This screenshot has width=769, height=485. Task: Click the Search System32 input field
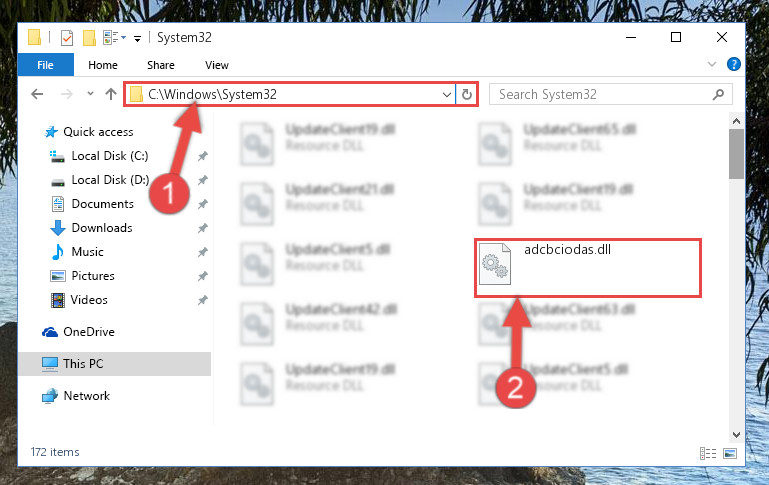[603, 94]
